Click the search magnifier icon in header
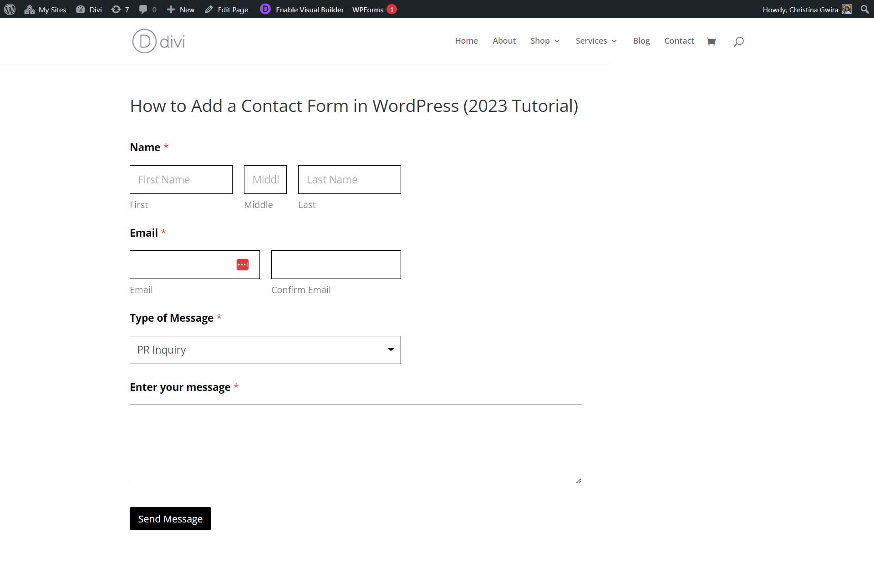 click(738, 41)
